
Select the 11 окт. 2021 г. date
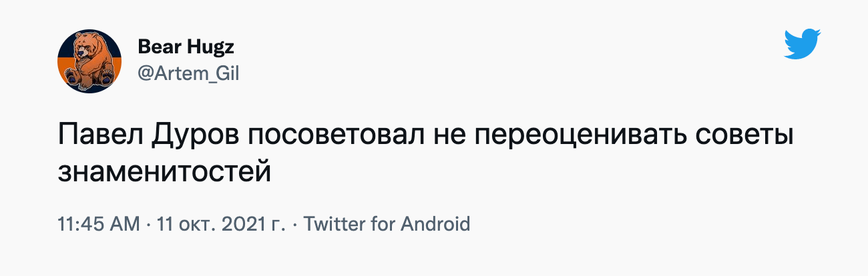pos(221,223)
